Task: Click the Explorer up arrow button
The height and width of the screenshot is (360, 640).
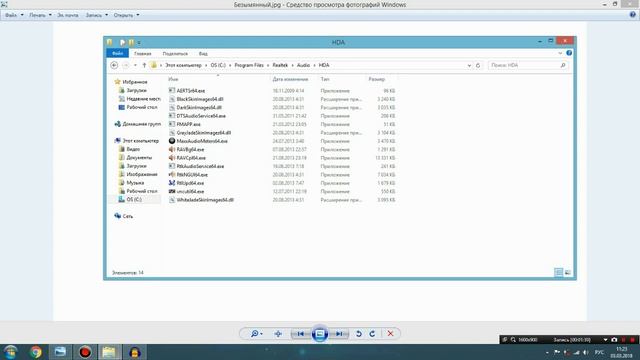Action: click(144, 65)
